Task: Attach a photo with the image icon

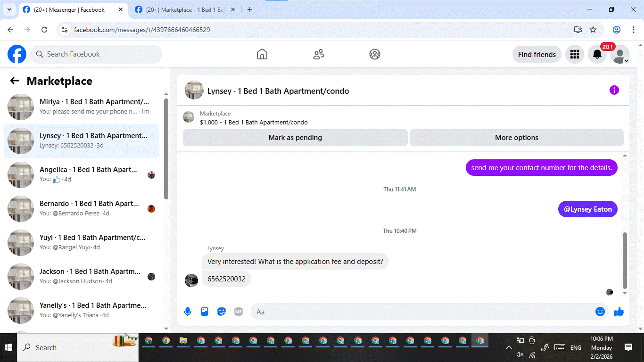Action: [x=205, y=312]
